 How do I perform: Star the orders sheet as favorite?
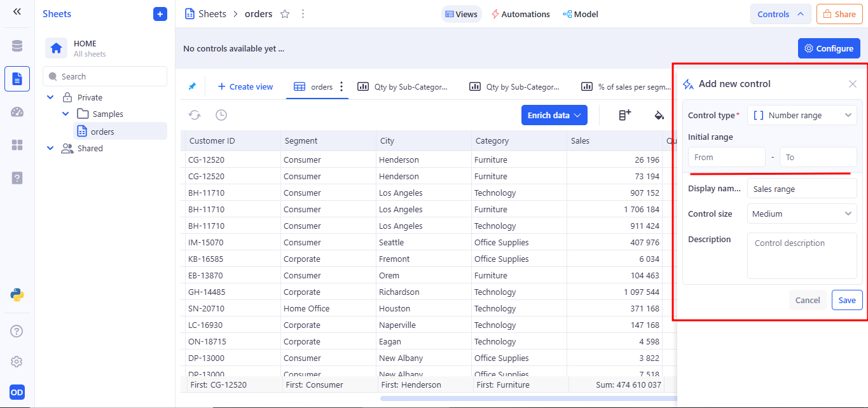(x=285, y=14)
